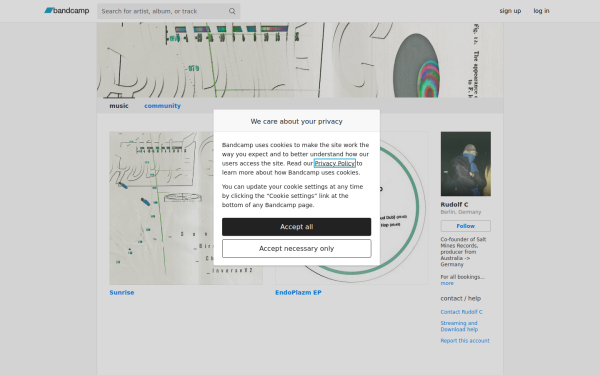The width and height of the screenshot is (600, 375).
Task: Click the 'We care about your privacy' heading
Action: pos(297,121)
